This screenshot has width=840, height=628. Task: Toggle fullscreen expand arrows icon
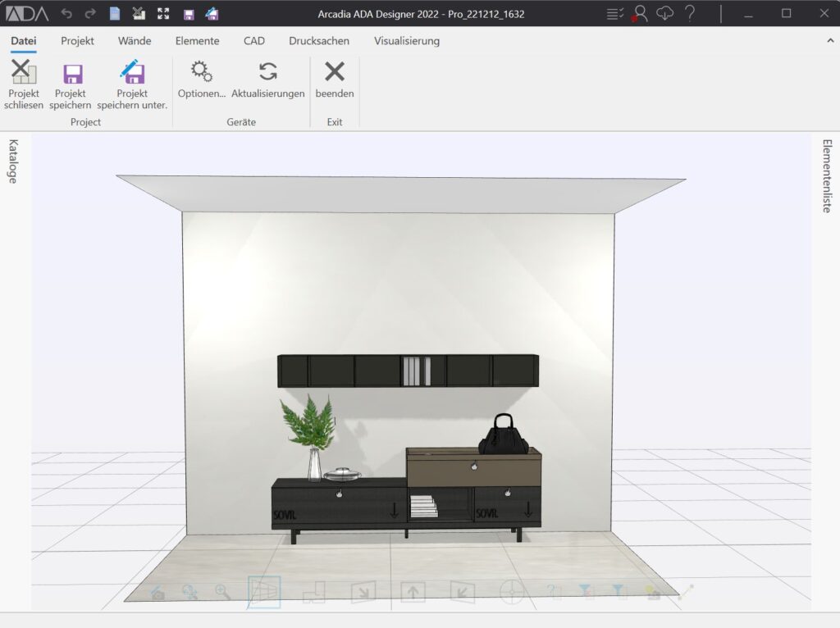tap(163, 14)
